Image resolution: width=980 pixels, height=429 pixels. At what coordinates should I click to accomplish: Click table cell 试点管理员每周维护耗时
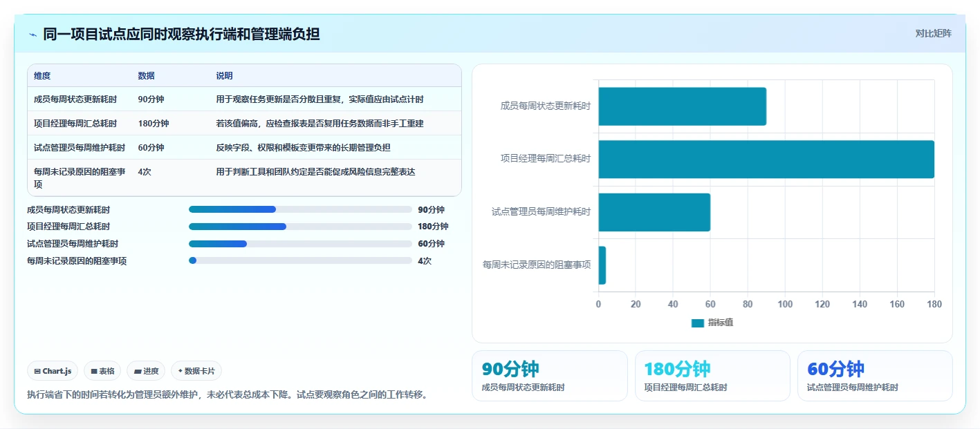pyautogui.click(x=80, y=148)
